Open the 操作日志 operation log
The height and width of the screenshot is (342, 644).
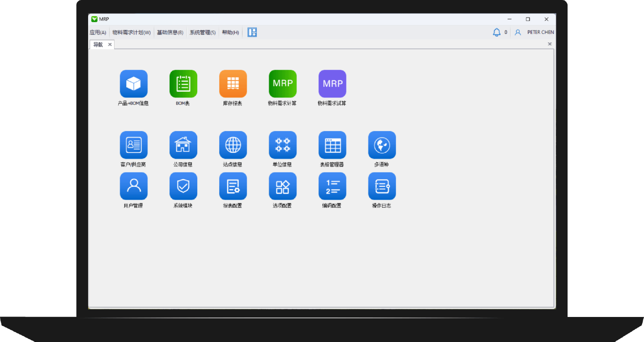[382, 186]
